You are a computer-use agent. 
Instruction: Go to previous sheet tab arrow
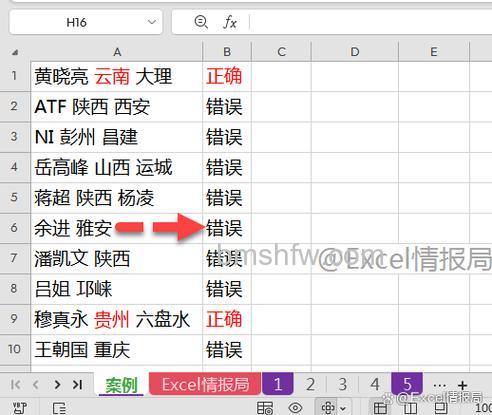click(36, 385)
